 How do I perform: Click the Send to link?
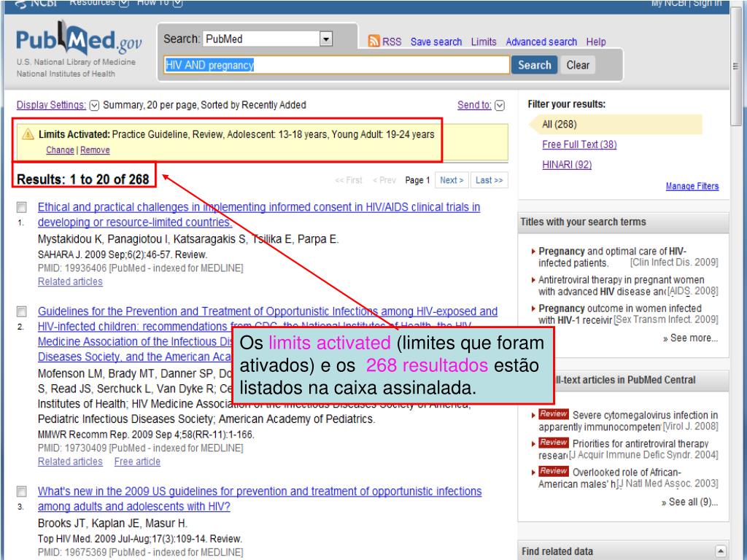coord(474,105)
